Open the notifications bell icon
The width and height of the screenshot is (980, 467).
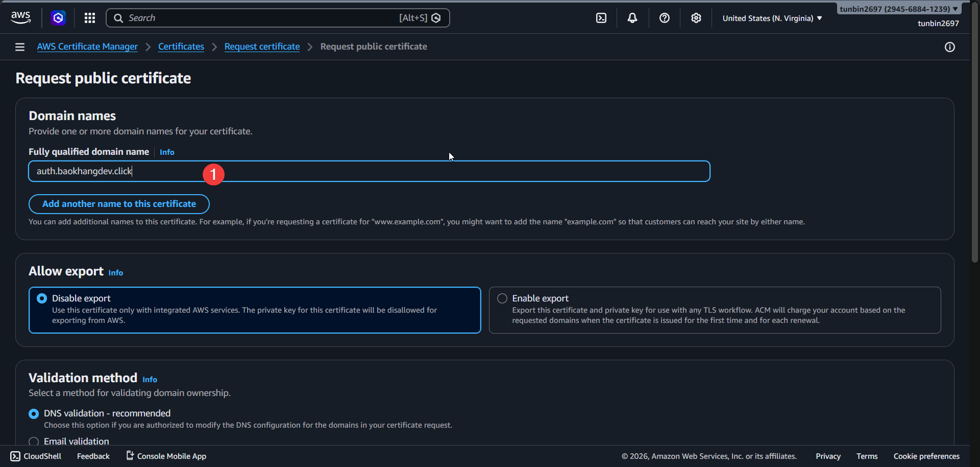coord(632,18)
